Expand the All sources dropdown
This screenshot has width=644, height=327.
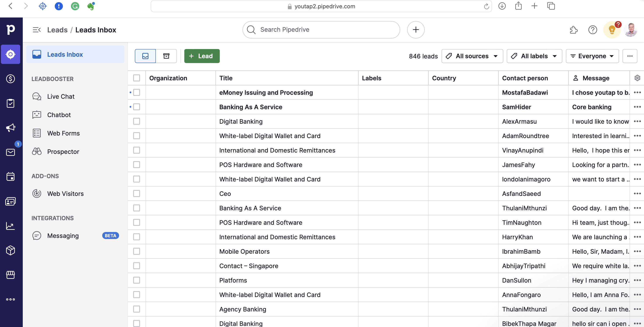(472, 56)
